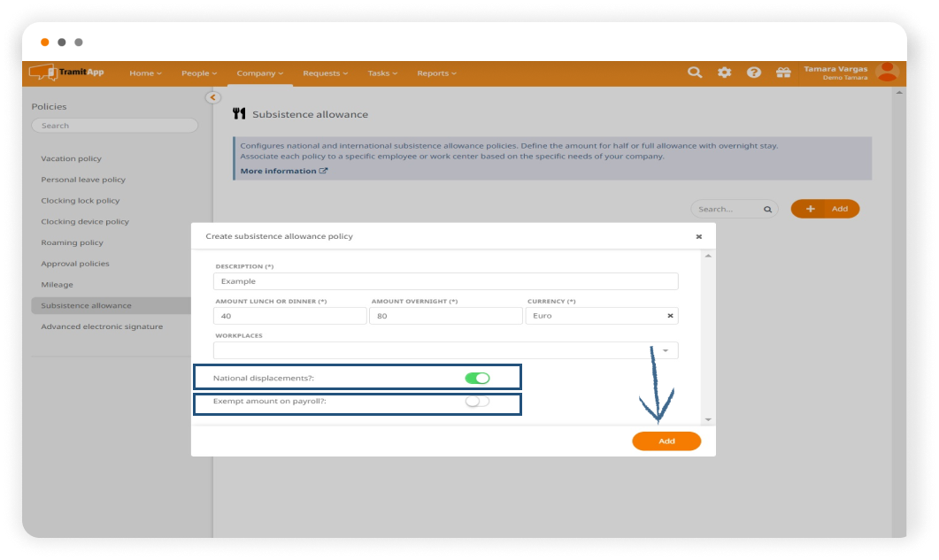Viewport: 939px width, 560px height.
Task: Toggle National displacements switch off
Action: [477, 378]
